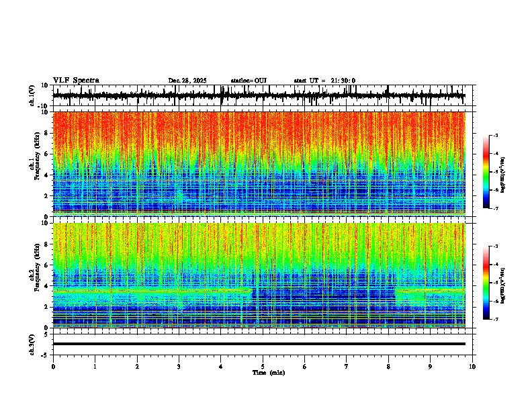
Task: Click the date text "Dec. 28, 2025"
Action: [187, 81]
